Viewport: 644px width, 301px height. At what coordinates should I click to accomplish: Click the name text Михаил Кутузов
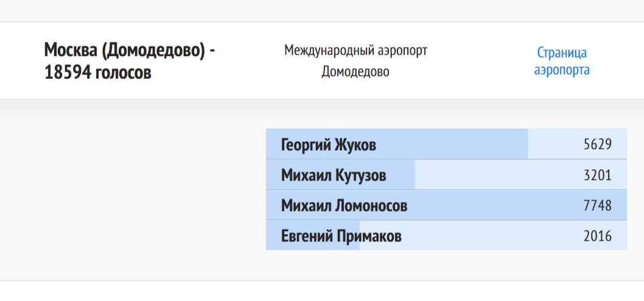pyautogui.click(x=334, y=175)
